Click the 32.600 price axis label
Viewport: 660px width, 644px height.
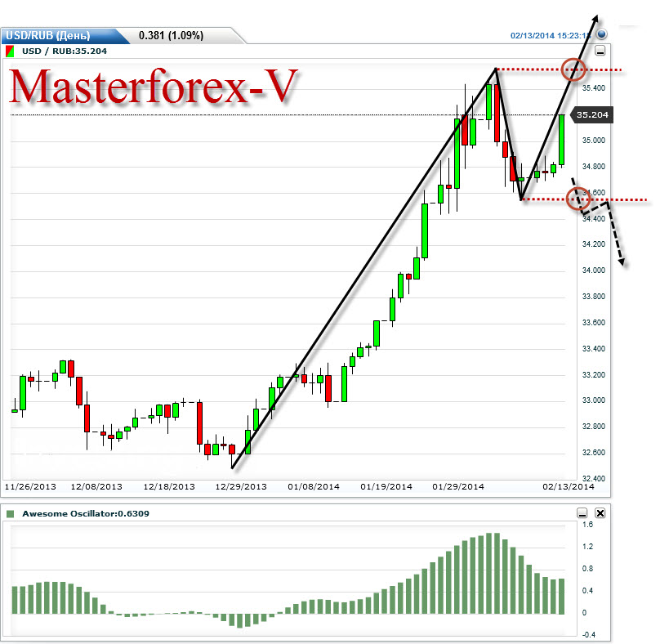(x=594, y=453)
